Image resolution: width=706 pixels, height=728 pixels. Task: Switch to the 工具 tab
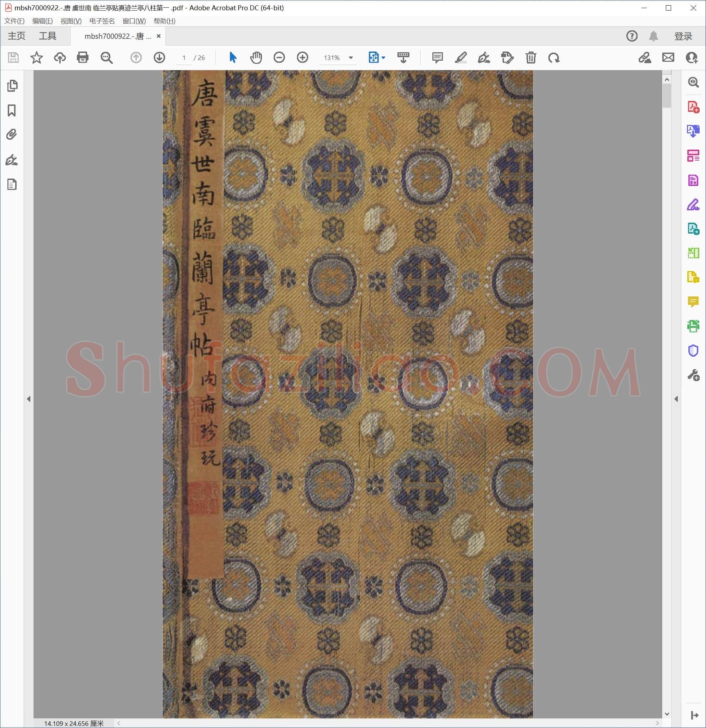48,36
